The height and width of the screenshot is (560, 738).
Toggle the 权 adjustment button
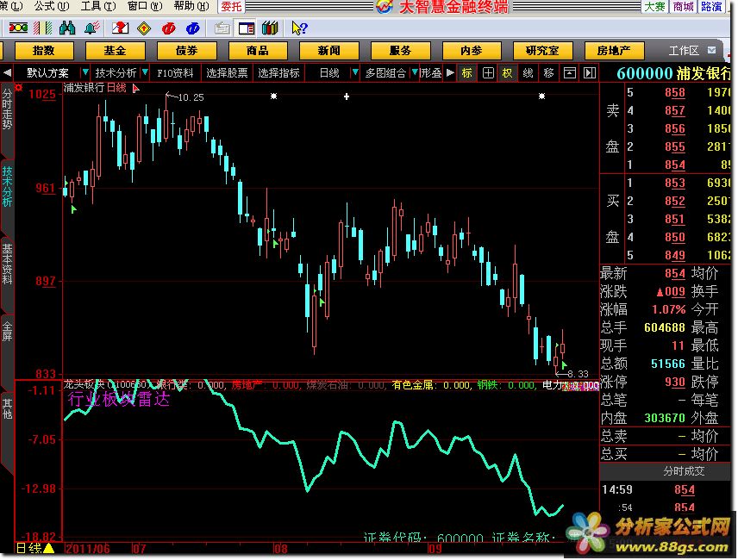tap(507, 73)
